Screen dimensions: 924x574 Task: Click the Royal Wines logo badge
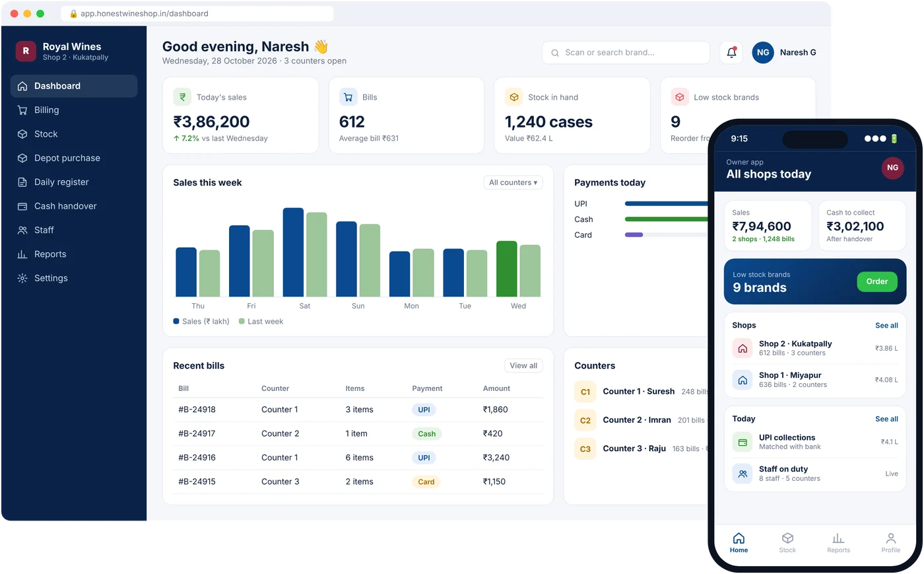[x=26, y=51]
